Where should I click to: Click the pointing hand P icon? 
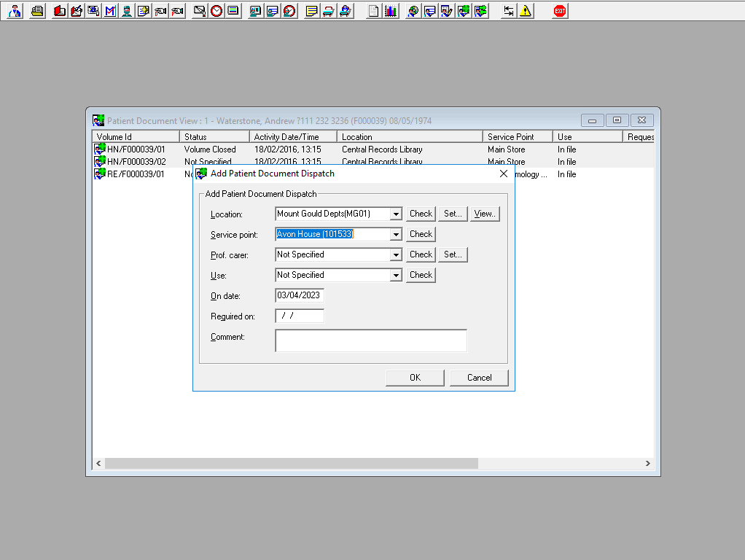point(177,11)
